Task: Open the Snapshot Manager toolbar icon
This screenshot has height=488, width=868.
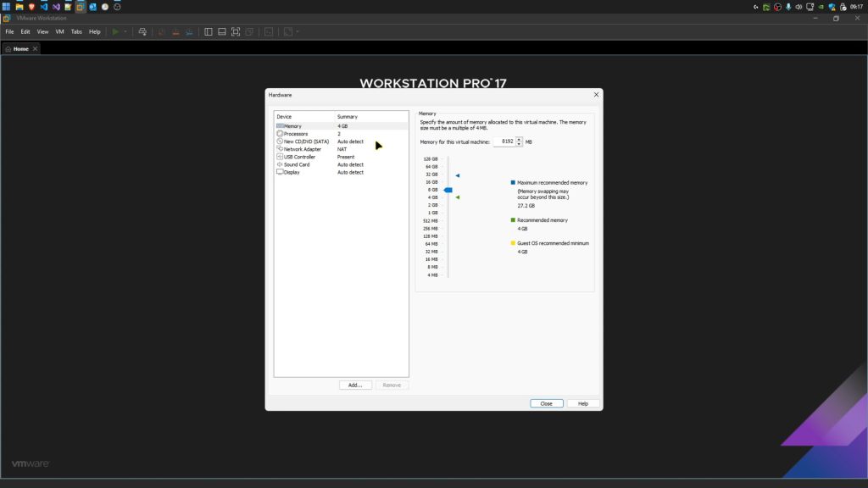Action: pos(191,31)
